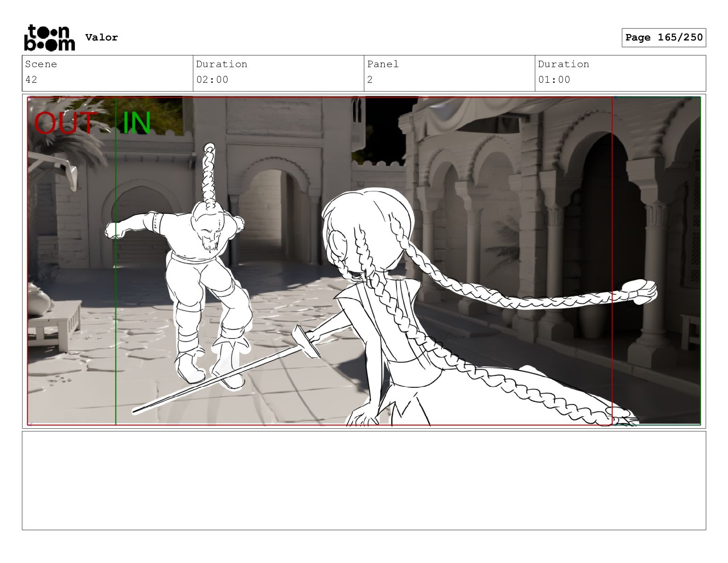Click the empty notes box below the panel

click(364, 480)
